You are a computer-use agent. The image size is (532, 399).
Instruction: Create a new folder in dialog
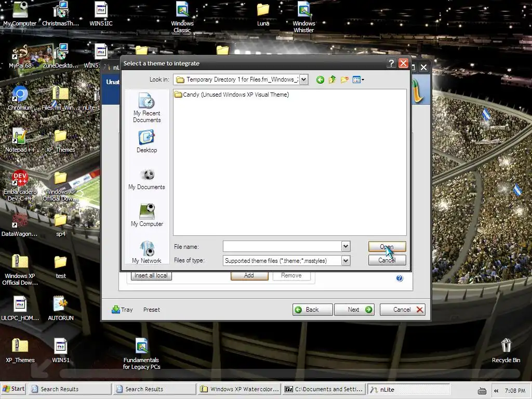click(x=344, y=79)
